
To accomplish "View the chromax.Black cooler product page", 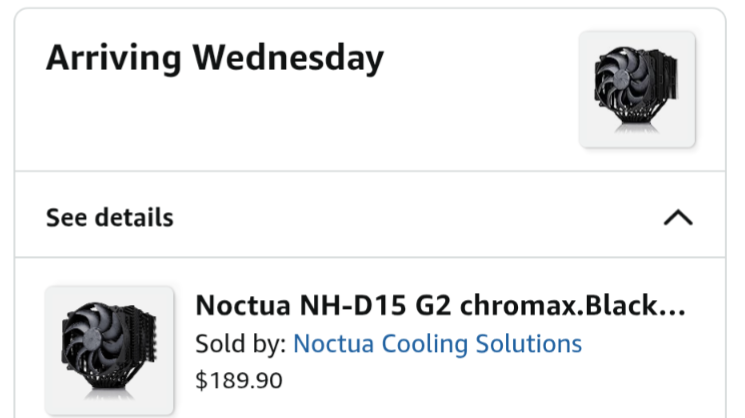I will [440, 306].
